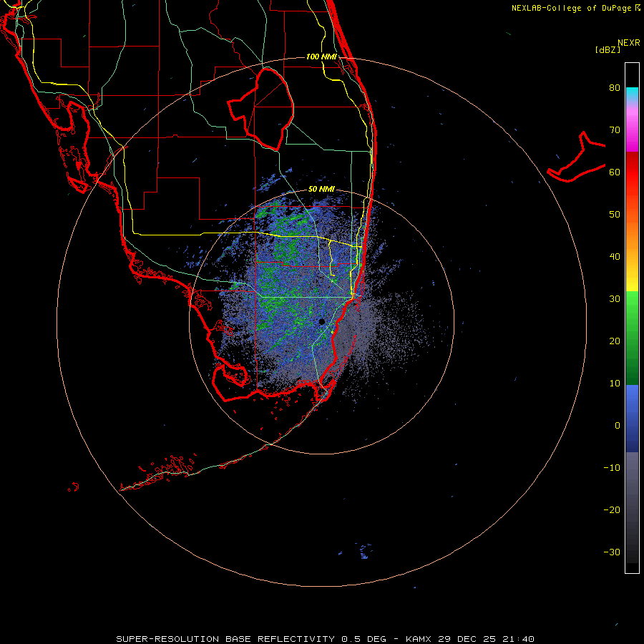Click the -20 value on the dBZ scale
This screenshot has height=644, width=644.
[612, 510]
